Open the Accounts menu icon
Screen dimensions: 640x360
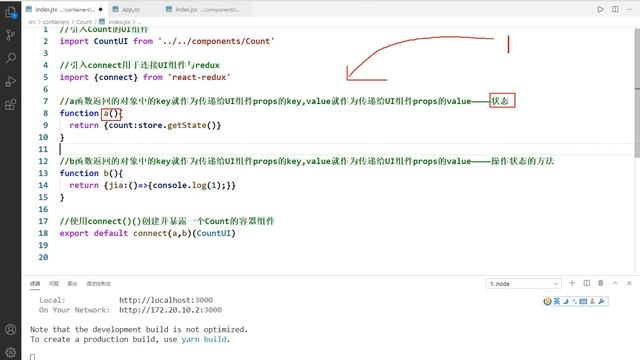tap(11, 329)
